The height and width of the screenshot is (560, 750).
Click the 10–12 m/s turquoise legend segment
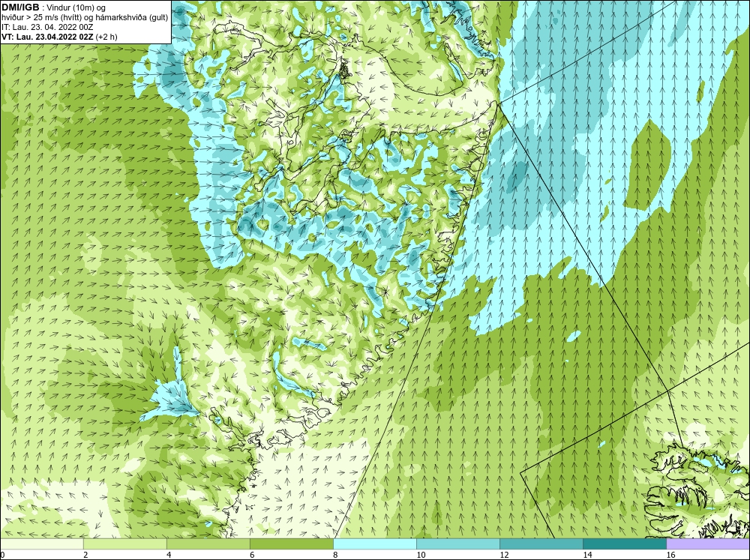click(458, 544)
